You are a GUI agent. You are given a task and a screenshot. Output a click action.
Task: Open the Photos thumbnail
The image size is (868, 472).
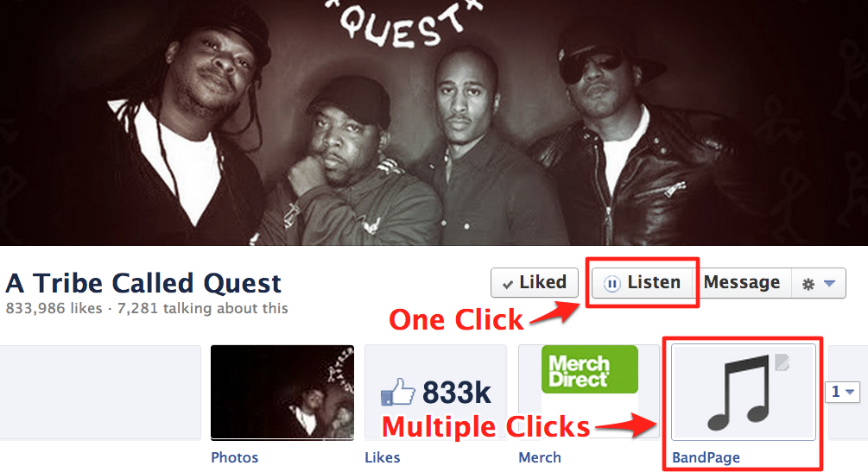[282, 393]
